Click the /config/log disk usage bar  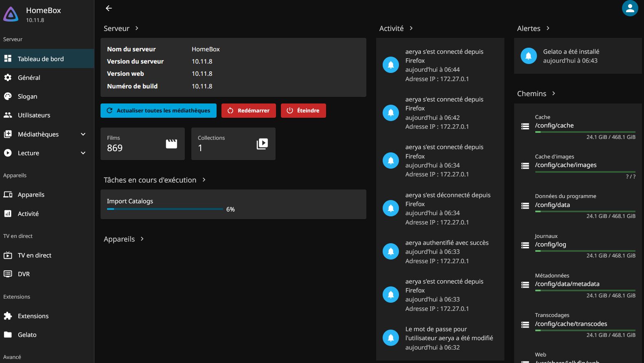tap(585, 251)
